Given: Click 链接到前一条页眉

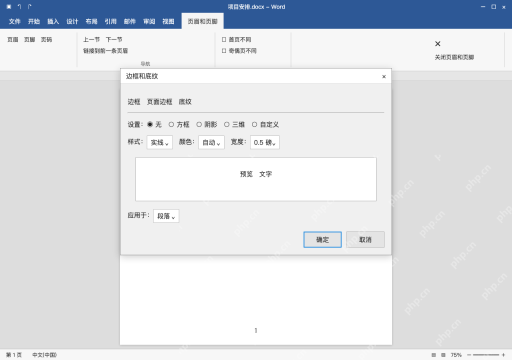Looking at the screenshot, I should [x=105, y=51].
